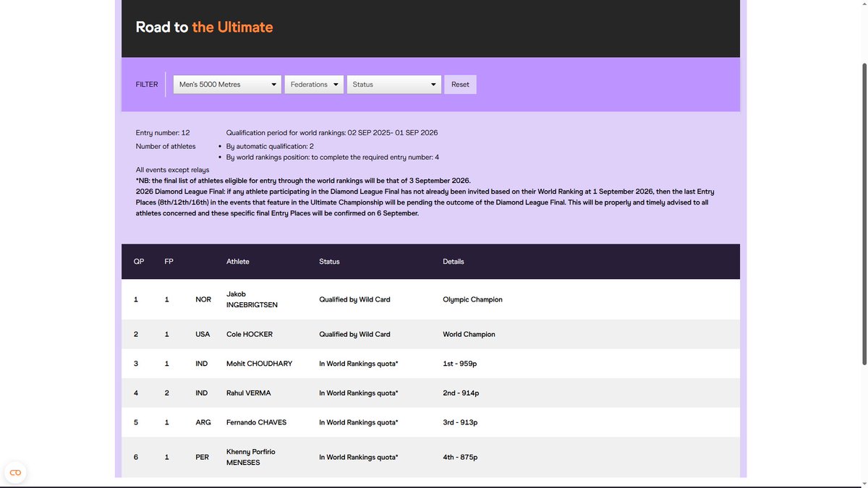Click the ARG federation code

pyautogui.click(x=203, y=422)
